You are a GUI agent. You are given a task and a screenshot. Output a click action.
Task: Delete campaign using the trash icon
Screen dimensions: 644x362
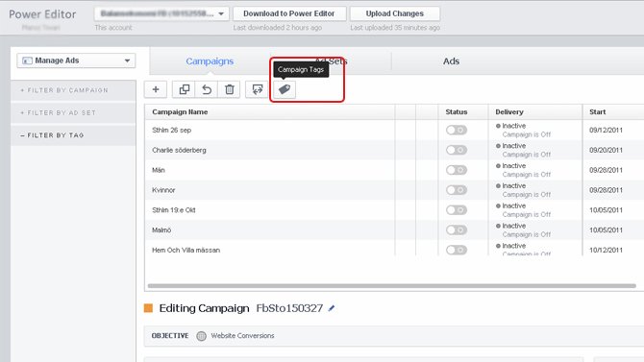click(229, 89)
